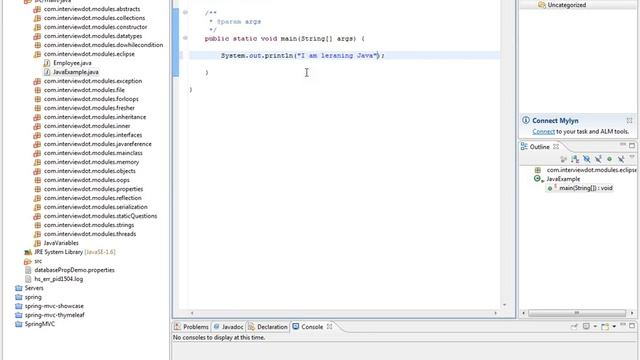The width and height of the screenshot is (640, 360).
Task: Click the Connect Mylyn info icon
Action: [526, 120]
